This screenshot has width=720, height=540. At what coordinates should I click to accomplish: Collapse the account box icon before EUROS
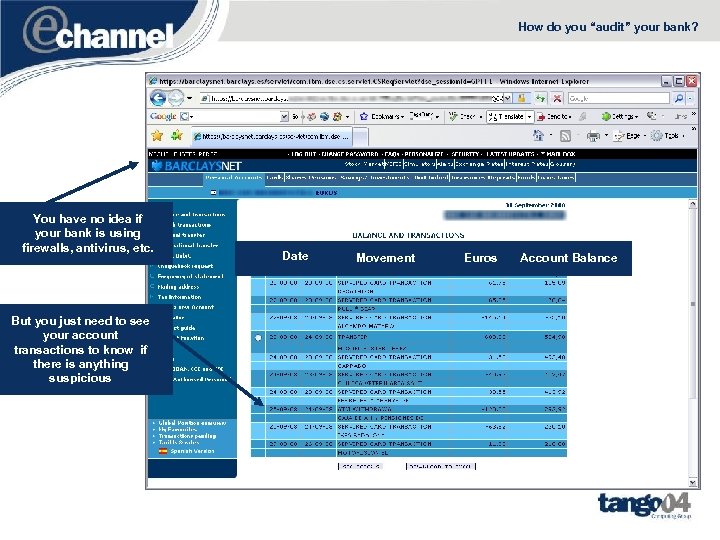point(214,192)
